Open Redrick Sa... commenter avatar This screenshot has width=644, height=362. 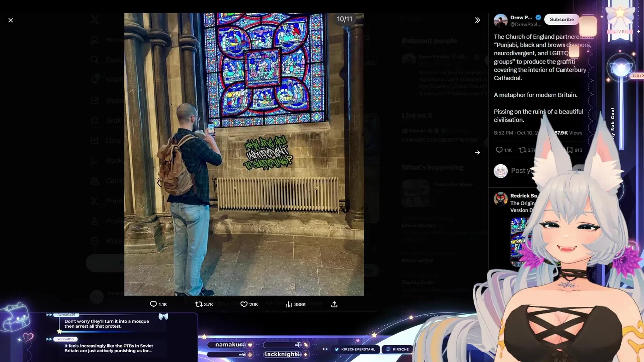[x=501, y=198]
